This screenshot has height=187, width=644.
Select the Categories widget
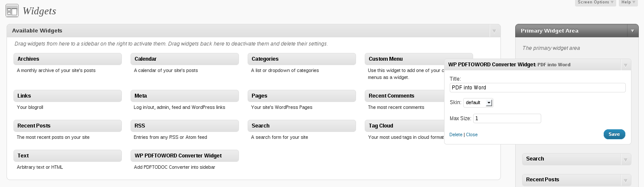click(302, 59)
